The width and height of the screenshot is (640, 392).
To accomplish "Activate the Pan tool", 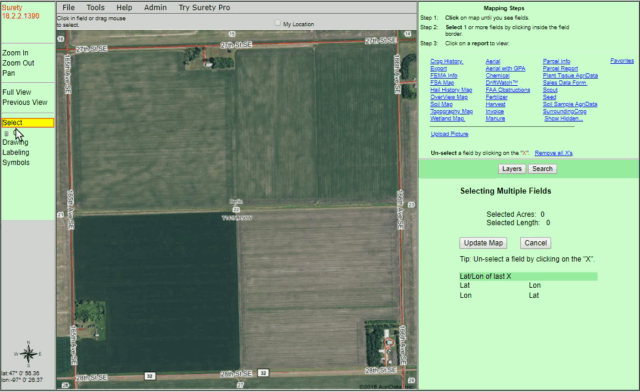I will click(9, 73).
